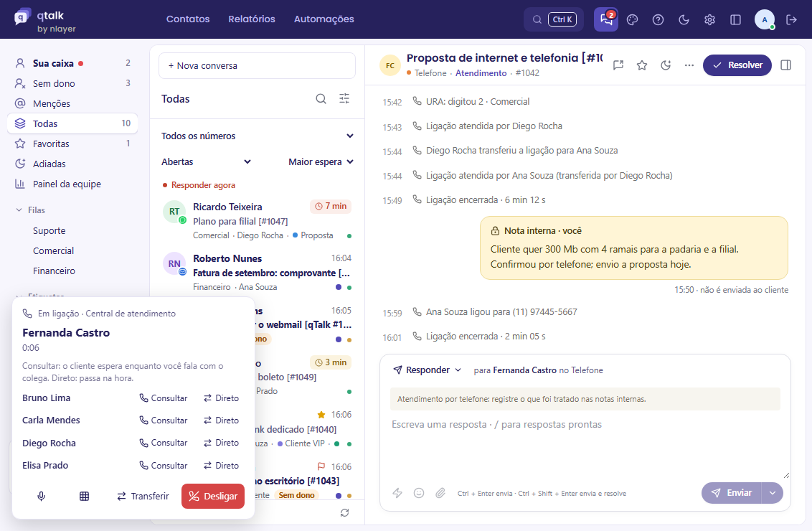
Task: Toggle sidebar layout icon in top bar
Action: click(735, 19)
